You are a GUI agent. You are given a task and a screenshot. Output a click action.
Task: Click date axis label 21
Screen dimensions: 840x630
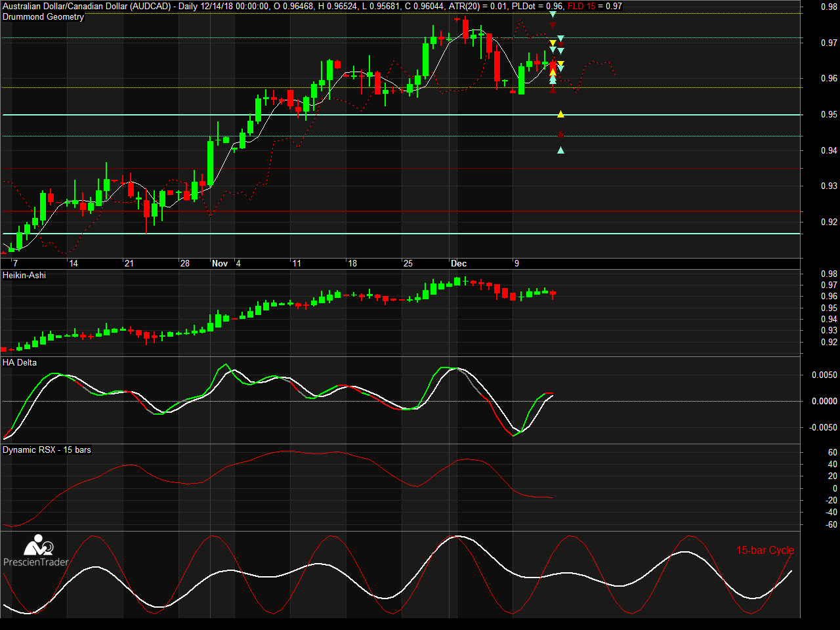click(x=129, y=264)
